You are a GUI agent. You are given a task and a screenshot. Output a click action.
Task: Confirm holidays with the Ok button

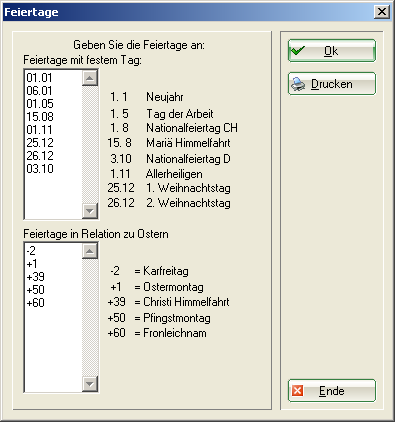332,51
